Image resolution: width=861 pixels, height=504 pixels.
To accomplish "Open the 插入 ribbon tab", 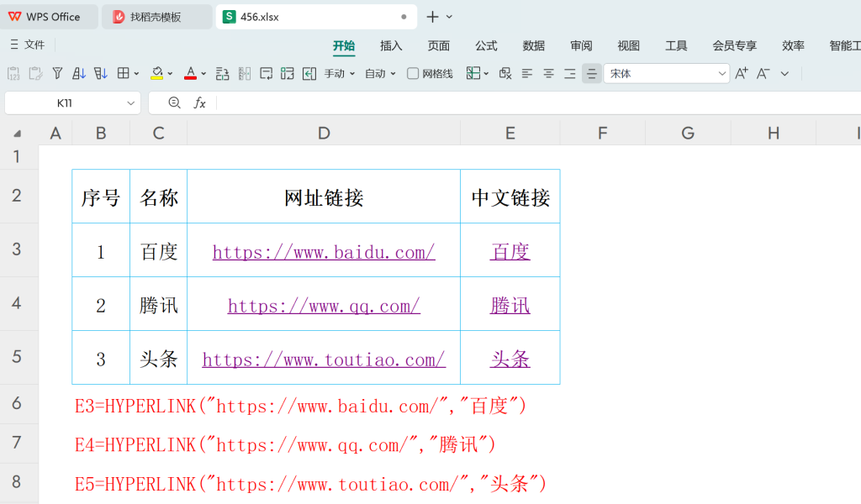I will pos(391,45).
